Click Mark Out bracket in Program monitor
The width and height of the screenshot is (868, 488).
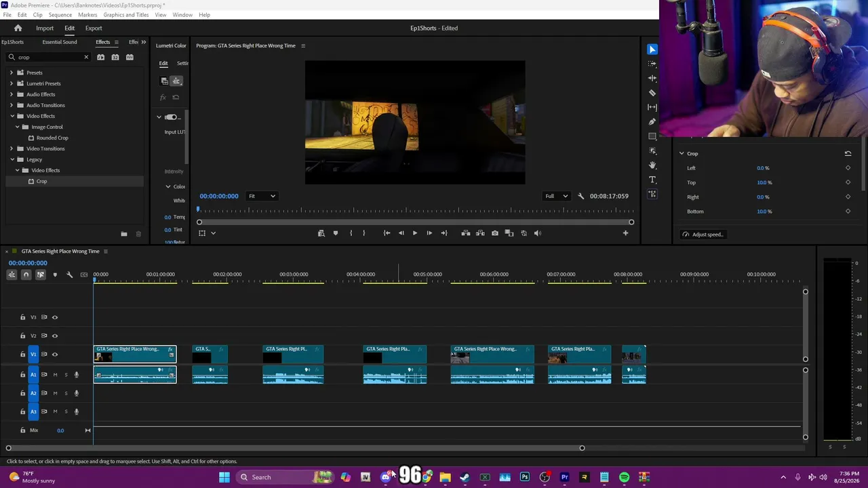click(364, 233)
